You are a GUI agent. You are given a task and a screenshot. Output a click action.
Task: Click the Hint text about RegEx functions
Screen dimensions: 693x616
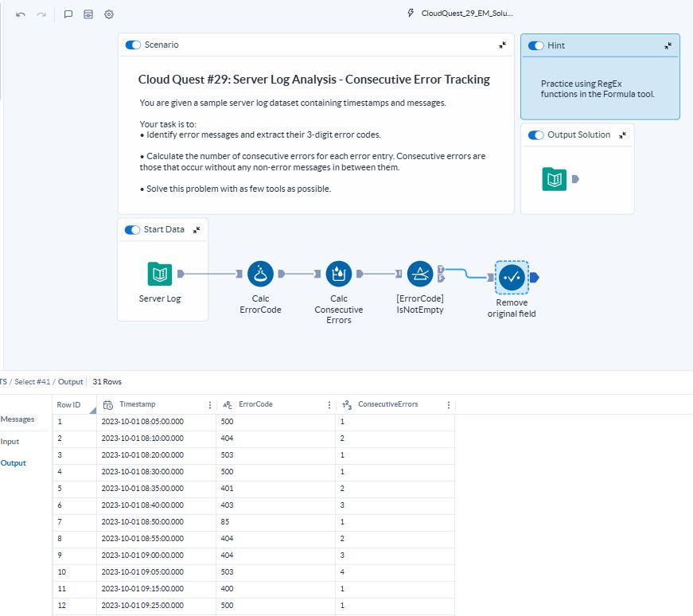coord(598,89)
